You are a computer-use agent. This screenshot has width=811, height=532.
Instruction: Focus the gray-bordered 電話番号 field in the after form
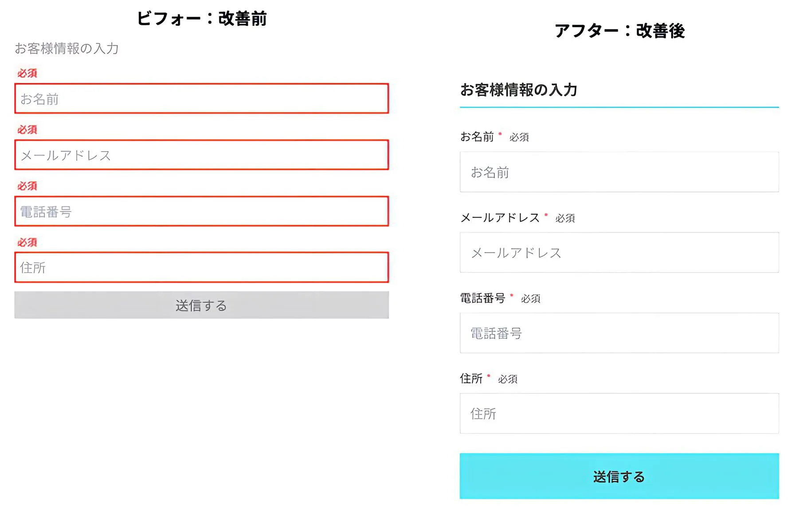click(x=619, y=333)
